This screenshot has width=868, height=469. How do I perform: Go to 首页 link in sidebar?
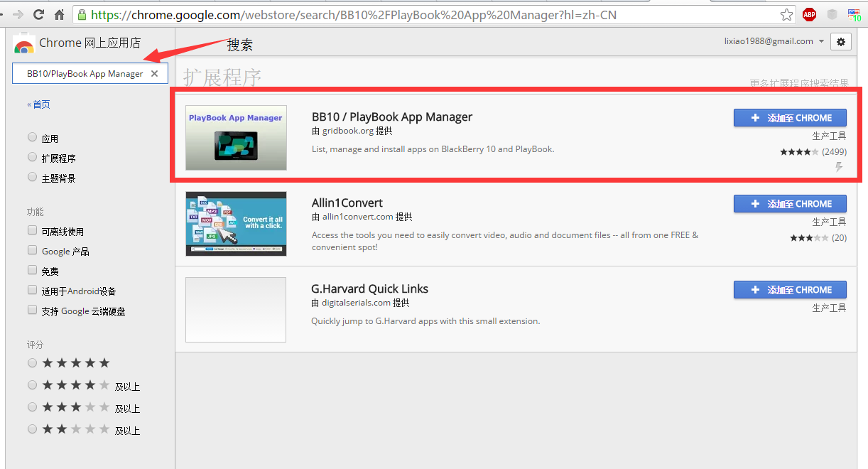pos(39,104)
